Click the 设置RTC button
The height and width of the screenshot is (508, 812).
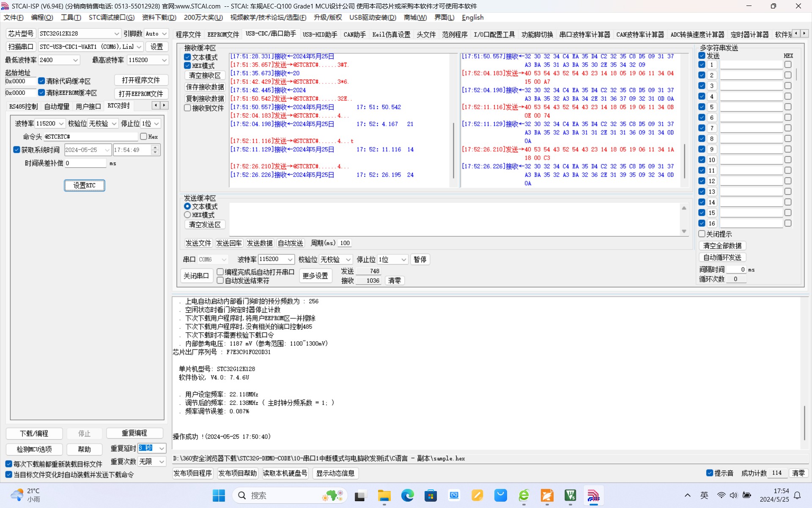click(x=84, y=185)
